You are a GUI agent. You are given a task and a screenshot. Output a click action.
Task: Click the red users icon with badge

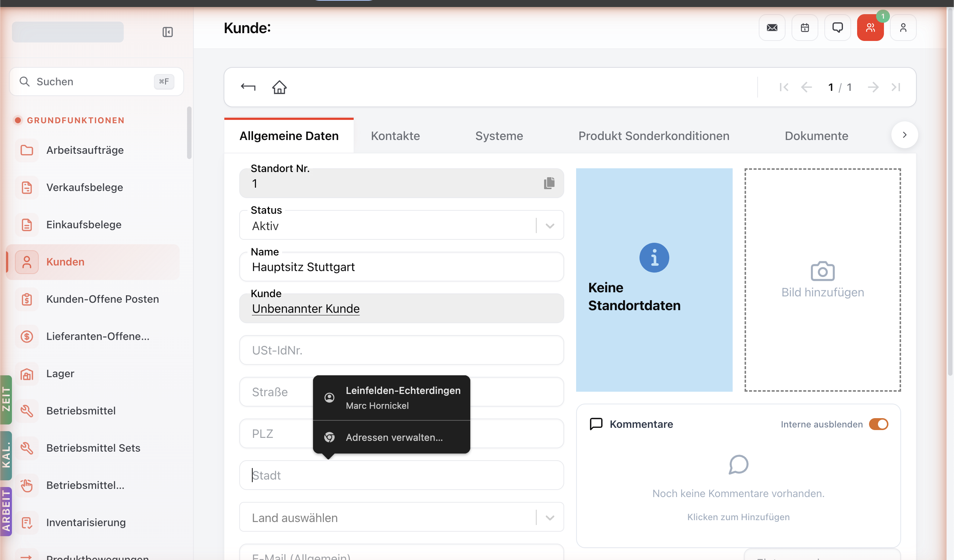pyautogui.click(x=870, y=28)
